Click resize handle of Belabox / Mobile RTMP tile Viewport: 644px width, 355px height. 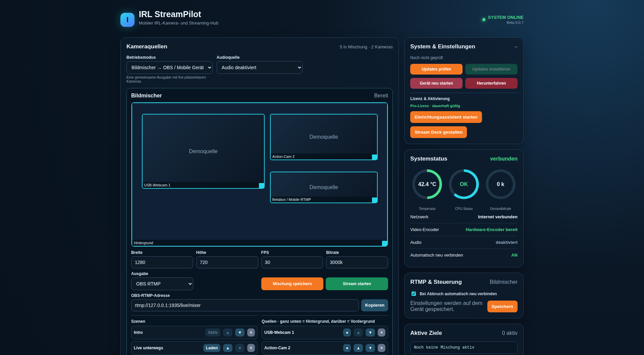pos(375,200)
